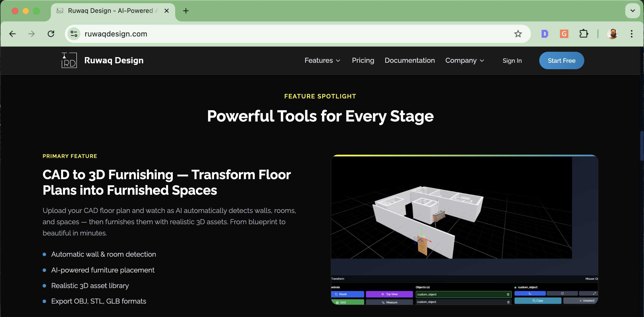Click the Sign In link
This screenshot has width=644, height=317.
(512, 61)
